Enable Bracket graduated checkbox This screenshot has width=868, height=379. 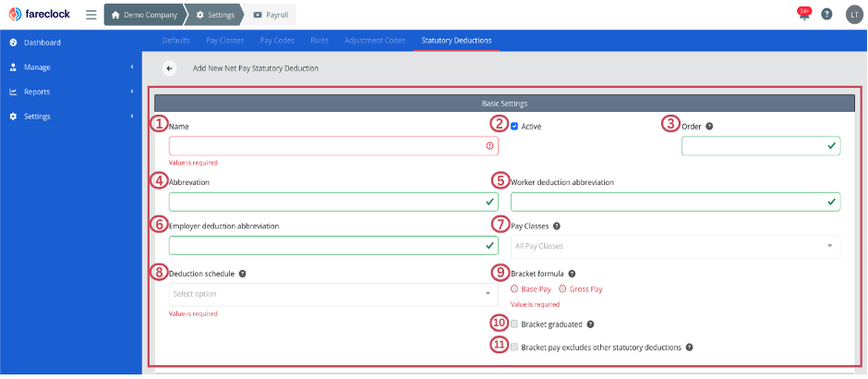(x=514, y=324)
